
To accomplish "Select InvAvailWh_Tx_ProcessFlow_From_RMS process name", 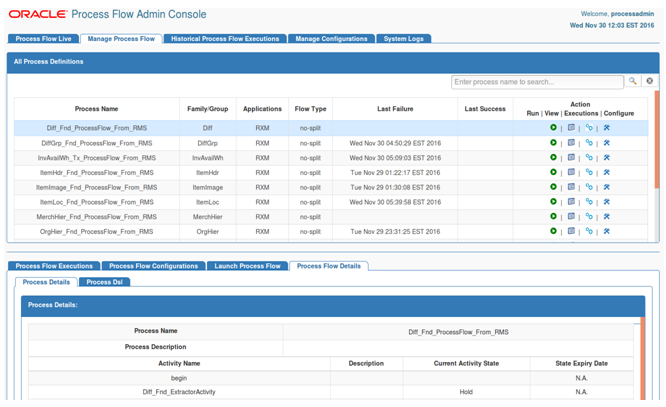I will (x=97, y=158).
